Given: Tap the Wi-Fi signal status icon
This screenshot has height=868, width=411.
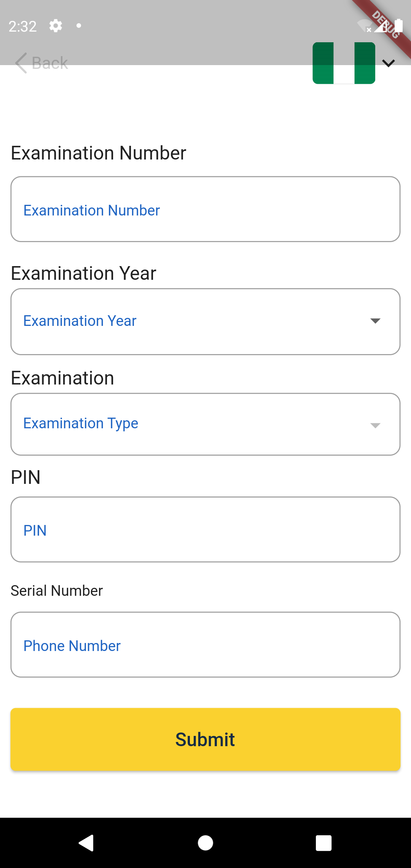Looking at the screenshot, I should pyautogui.click(x=364, y=26).
